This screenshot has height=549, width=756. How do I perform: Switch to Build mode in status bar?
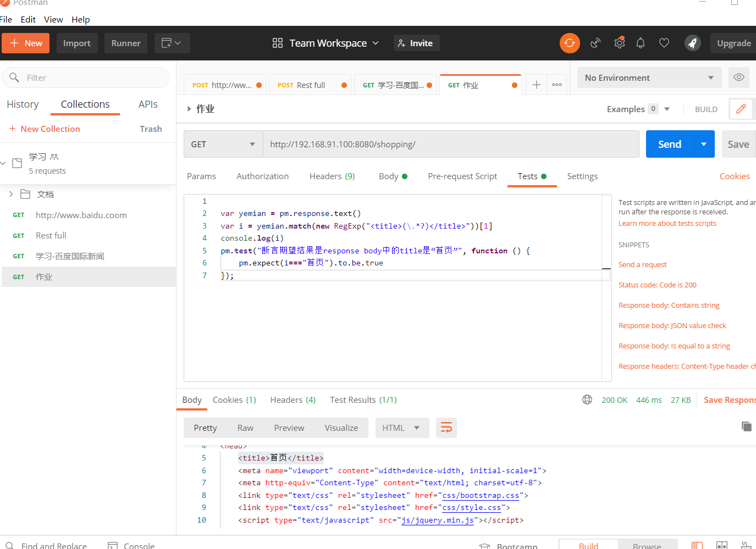coord(588,546)
